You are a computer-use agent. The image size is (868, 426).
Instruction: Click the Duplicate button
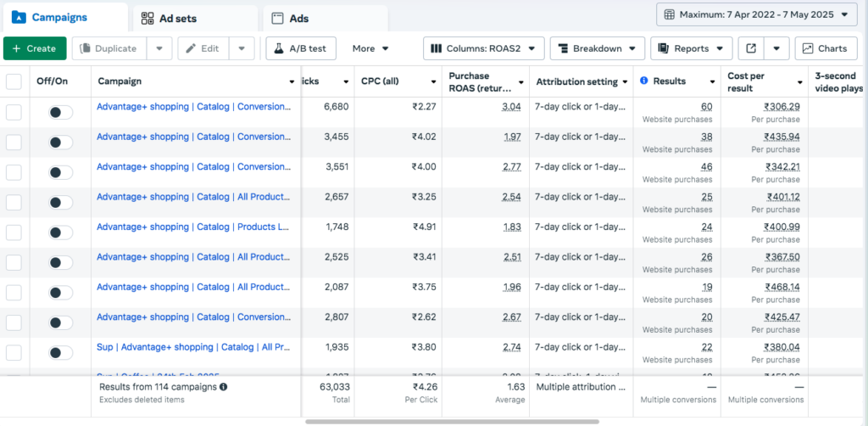[108, 48]
